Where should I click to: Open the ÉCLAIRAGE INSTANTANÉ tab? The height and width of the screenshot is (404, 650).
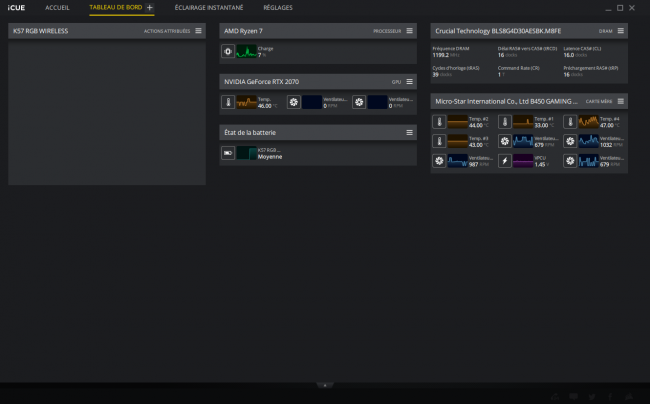pyautogui.click(x=209, y=7)
